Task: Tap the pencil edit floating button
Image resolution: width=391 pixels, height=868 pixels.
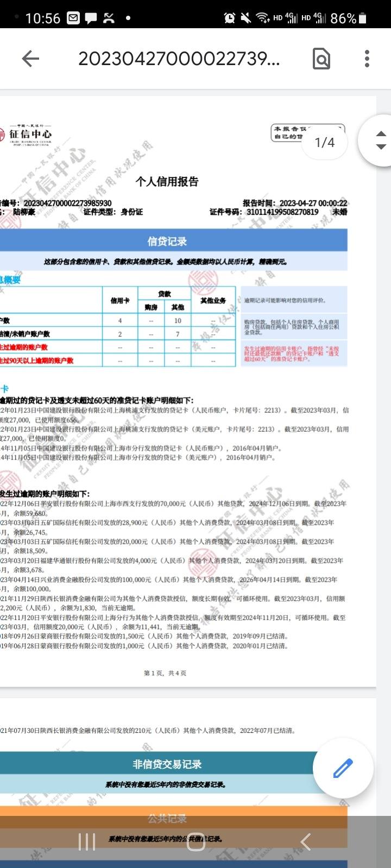Action: point(343,768)
